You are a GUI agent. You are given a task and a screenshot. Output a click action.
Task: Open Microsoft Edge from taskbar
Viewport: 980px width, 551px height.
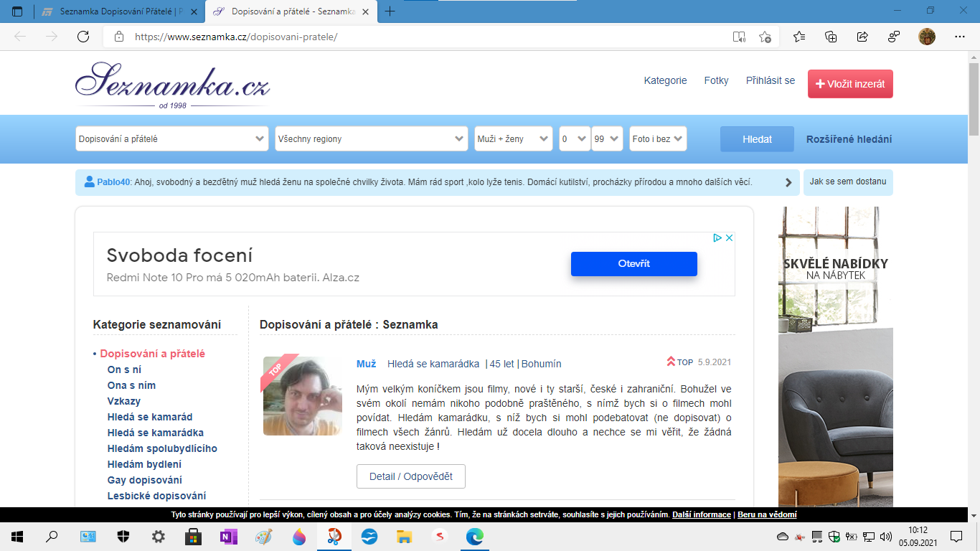point(475,536)
